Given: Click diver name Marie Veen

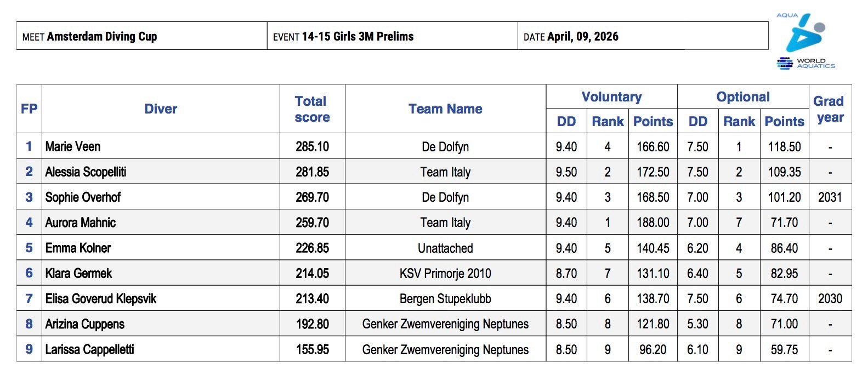Looking at the screenshot, I should [73, 146].
